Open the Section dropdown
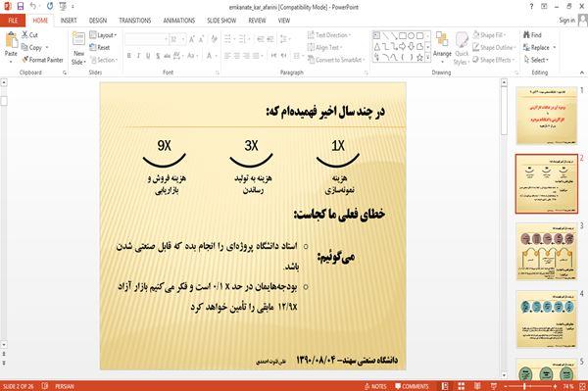Viewport: 588px width, 391px height. [x=104, y=60]
